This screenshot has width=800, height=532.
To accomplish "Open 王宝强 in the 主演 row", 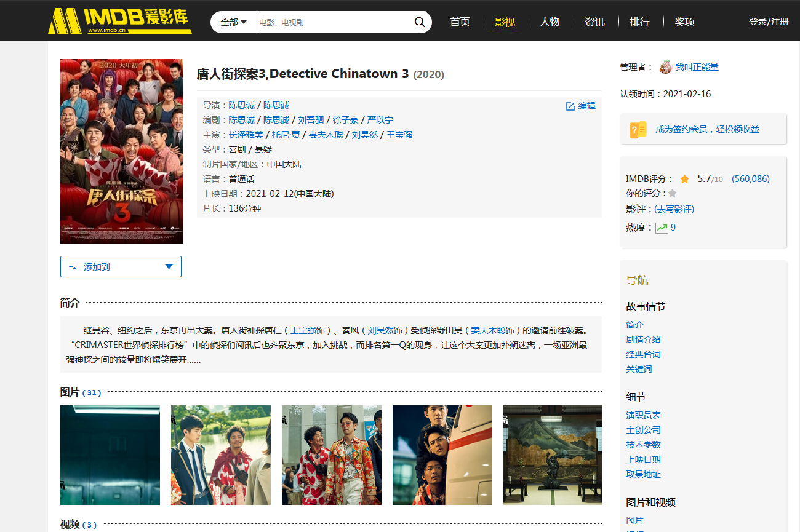I will coord(399,135).
